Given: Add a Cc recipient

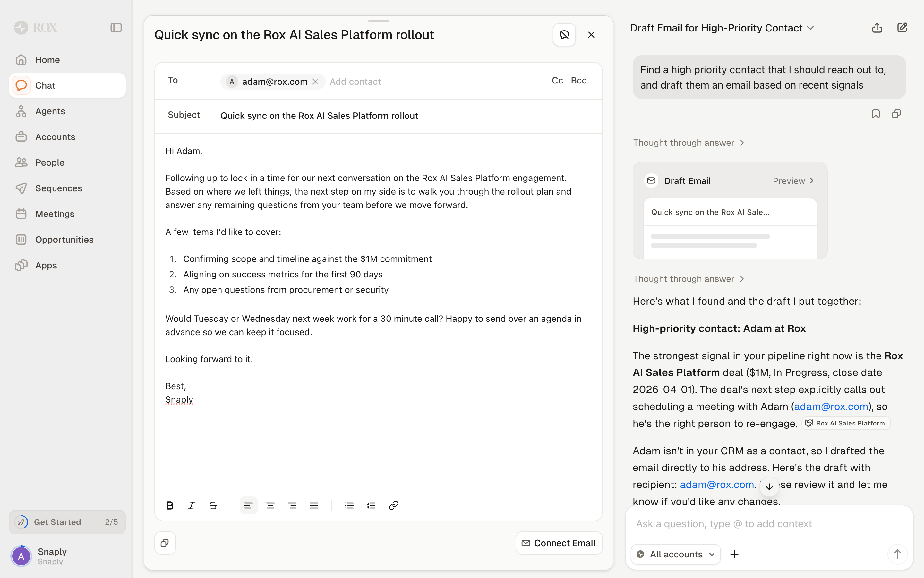Looking at the screenshot, I should point(557,80).
